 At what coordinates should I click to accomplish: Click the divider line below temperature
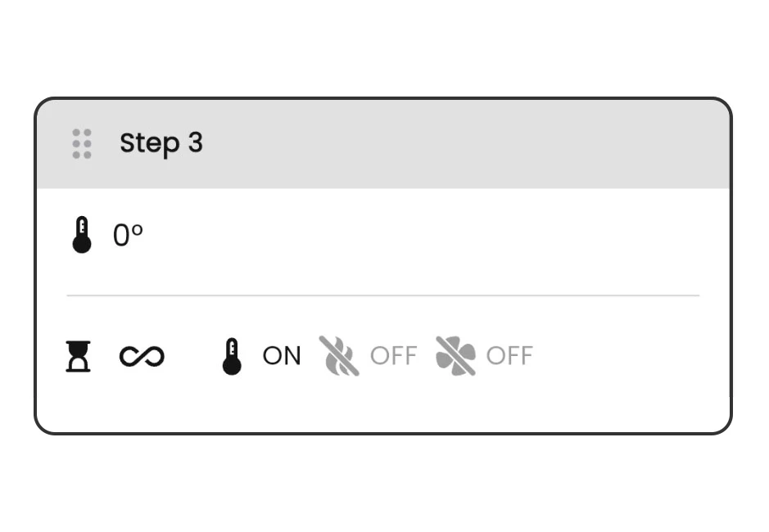(383, 295)
